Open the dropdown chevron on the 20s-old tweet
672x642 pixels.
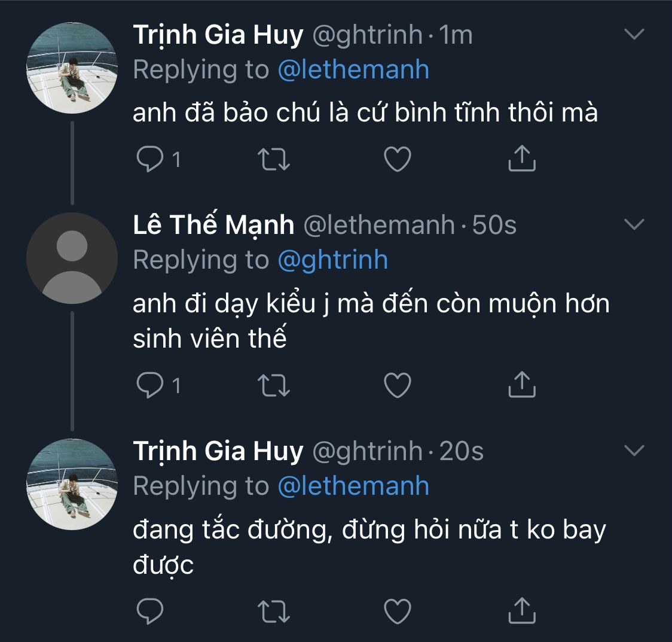tap(634, 450)
